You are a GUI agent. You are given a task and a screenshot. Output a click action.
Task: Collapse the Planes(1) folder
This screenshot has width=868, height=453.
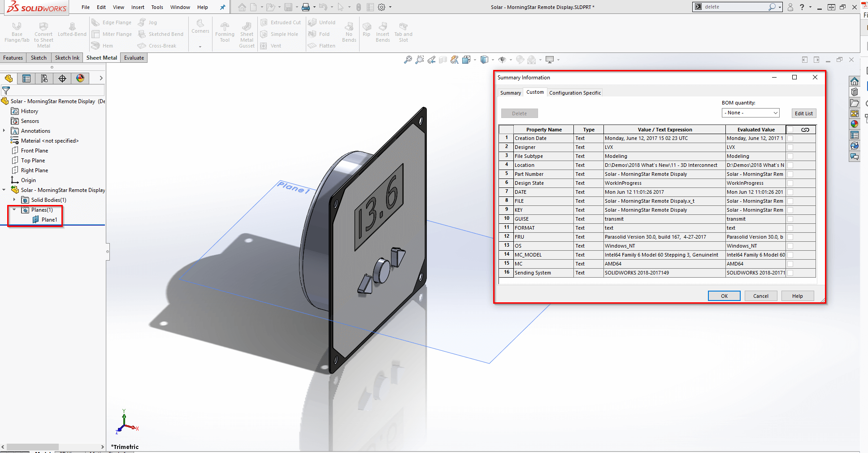14,210
